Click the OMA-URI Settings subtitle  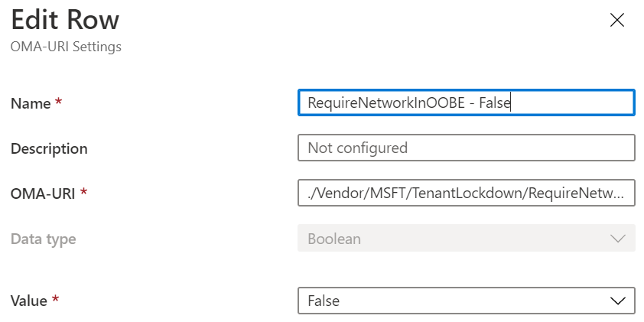coord(66,47)
